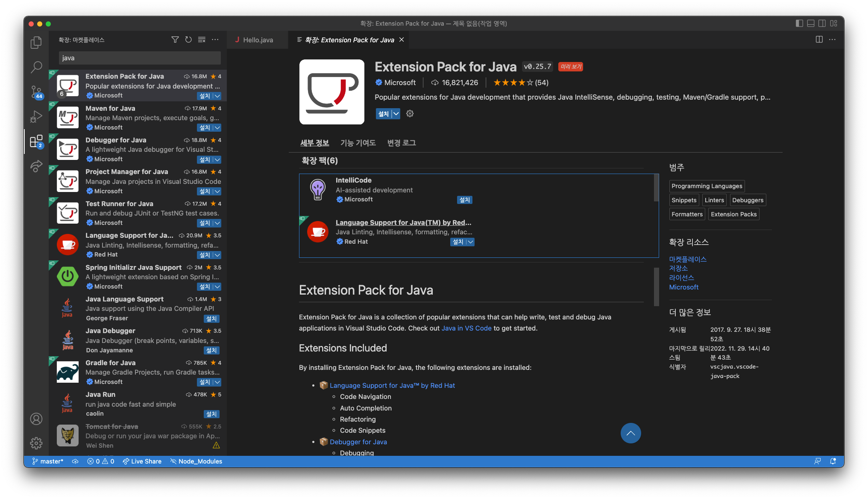
Task: Open Manage gear in activity bar
Action: (x=36, y=443)
